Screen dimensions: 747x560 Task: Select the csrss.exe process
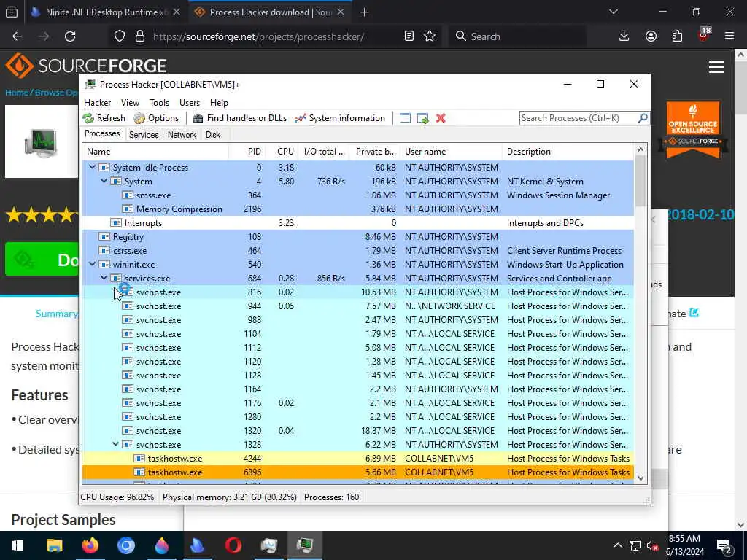click(357, 251)
